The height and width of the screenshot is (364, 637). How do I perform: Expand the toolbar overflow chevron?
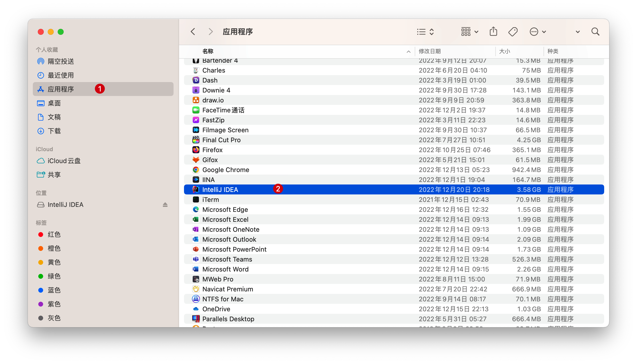click(x=578, y=32)
